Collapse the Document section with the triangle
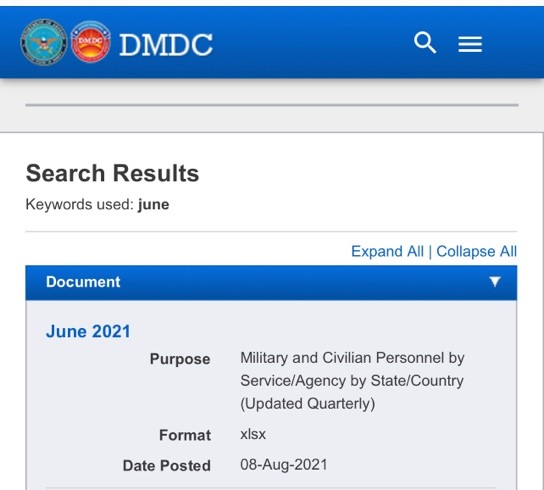The image size is (544, 490). coord(495,281)
